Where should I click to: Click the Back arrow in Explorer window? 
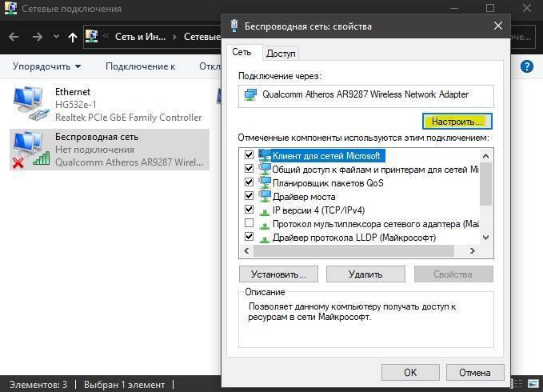coord(14,36)
